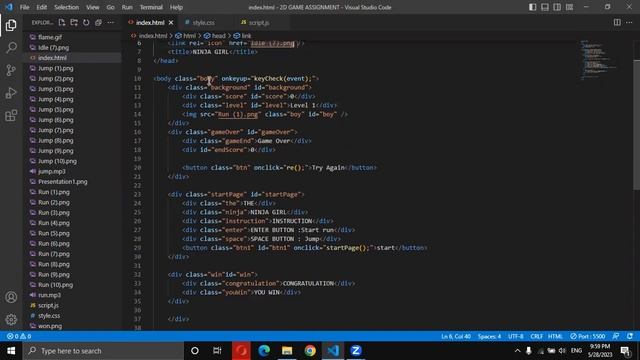Change indentation via Spaces: 4
Screen dimensions: 640x360
pyautogui.click(x=489, y=336)
